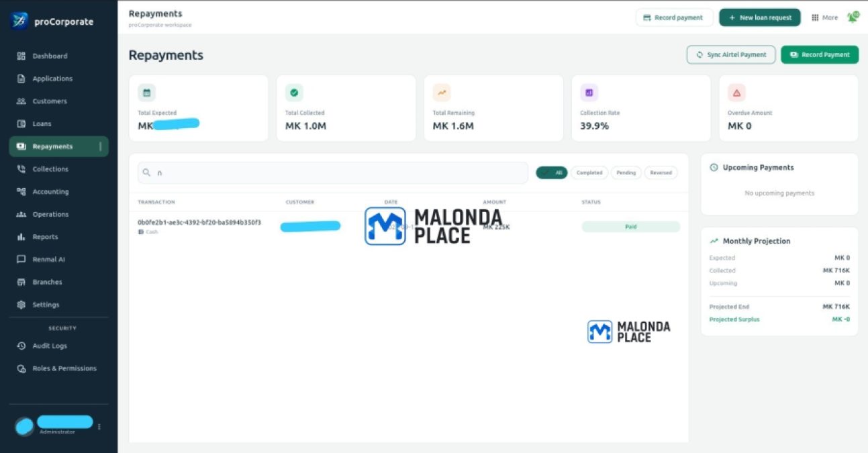Image resolution: width=868 pixels, height=453 pixels.
Task: Click the TRANSACTION column header
Action: coord(156,202)
